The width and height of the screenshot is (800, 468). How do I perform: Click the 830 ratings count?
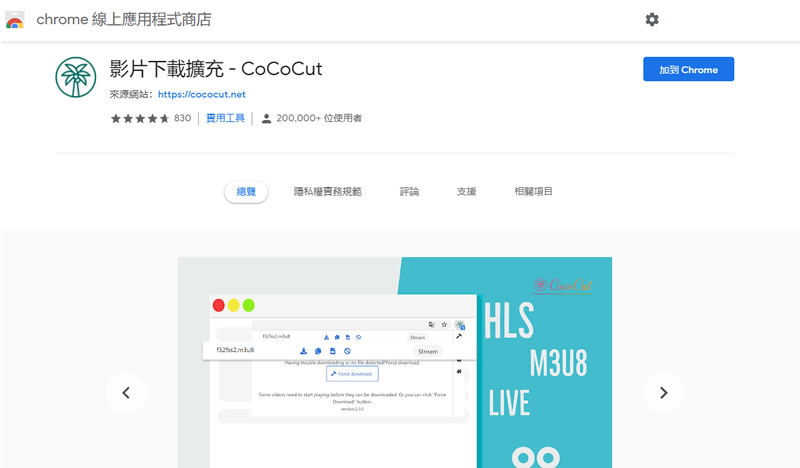click(x=182, y=118)
